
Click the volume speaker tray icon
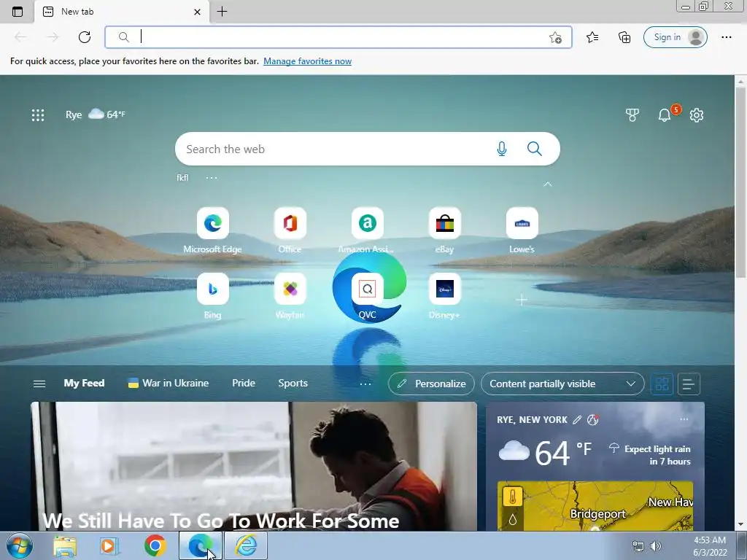[x=656, y=546]
